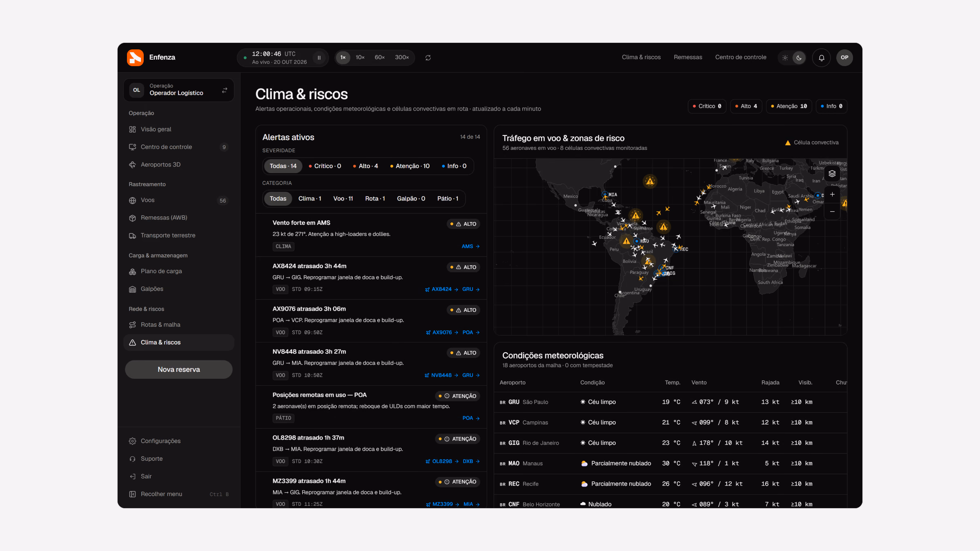This screenshot has height=551, width=980.
Task: Pause the live clock playback
Action: coord(319,58)
